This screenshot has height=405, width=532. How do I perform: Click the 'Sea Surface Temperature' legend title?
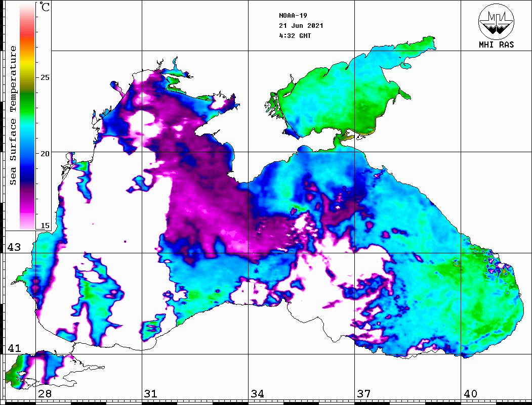coord(13,115)
